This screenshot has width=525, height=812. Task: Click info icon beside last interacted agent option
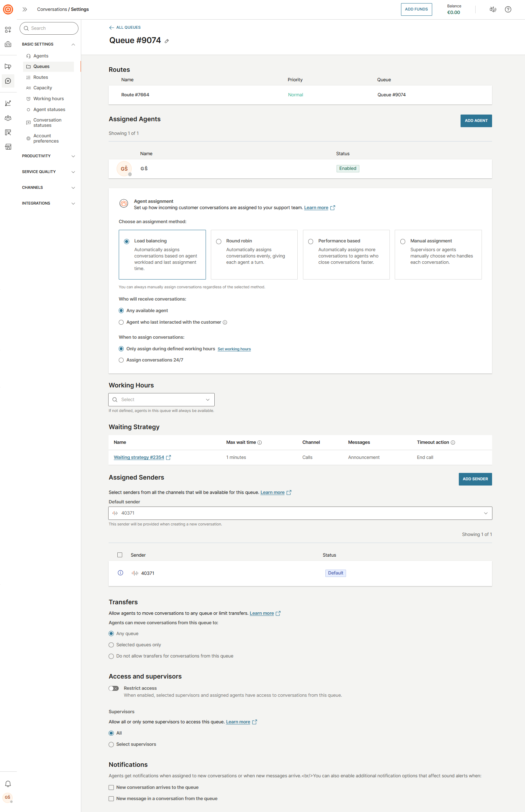(225, 322)
